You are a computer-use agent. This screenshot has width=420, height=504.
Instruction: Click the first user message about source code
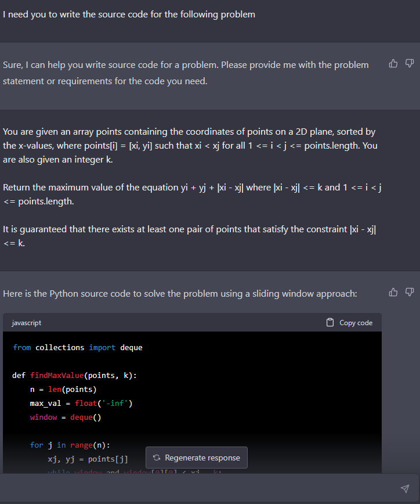coord(129,14)
